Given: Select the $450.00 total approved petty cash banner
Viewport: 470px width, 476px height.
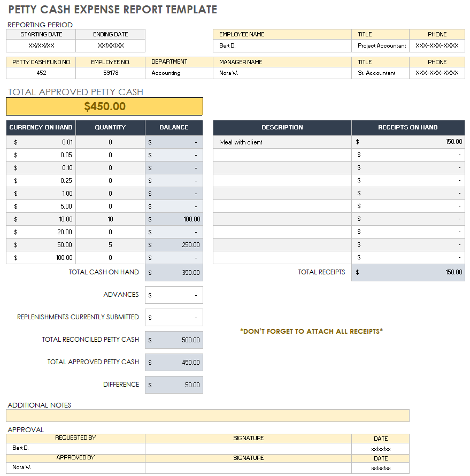Looking at the screenshot, I should [x=104, y=106].
